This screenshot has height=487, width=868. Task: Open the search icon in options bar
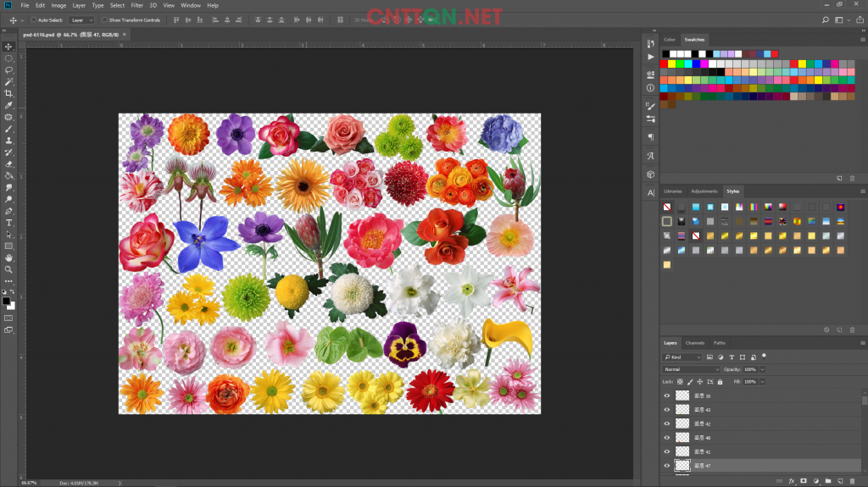pyautogui.click(x=826, y=20)
